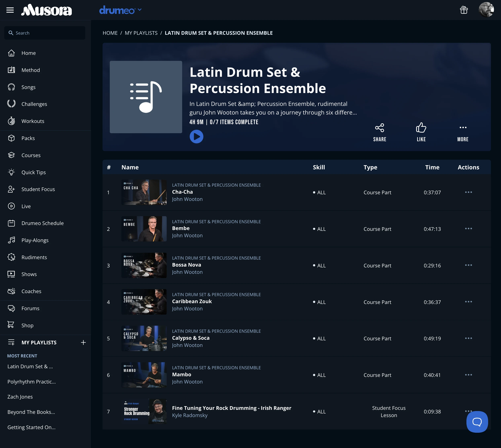This screenshot has width=501, height=448.
Task: Click Kyle Radomsky coach name
Action: (x=190, y=415)
